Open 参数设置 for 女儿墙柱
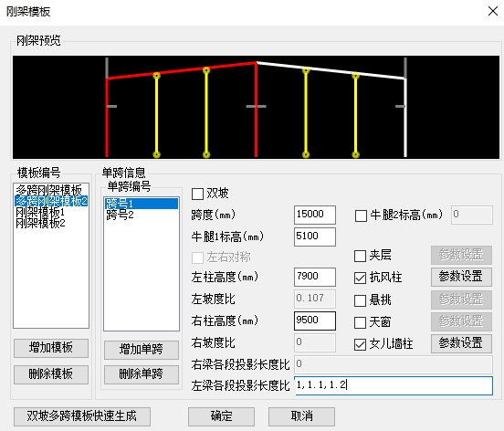 [x=461, y=343]
